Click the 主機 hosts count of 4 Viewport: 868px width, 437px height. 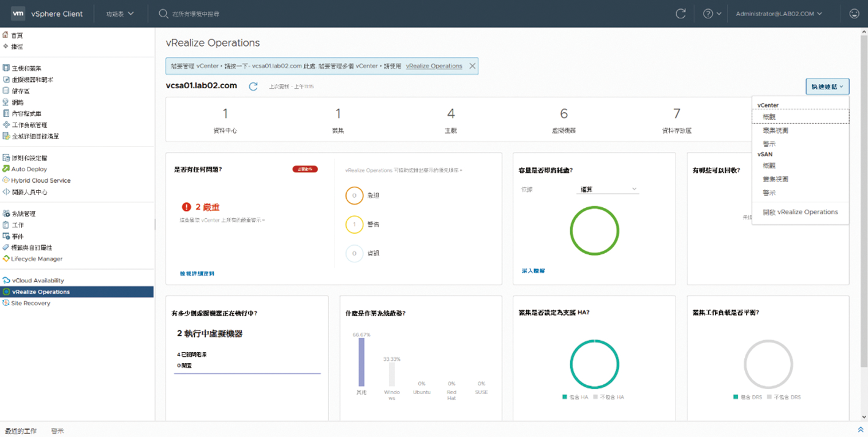pyautogui.click(x=451, y=114)
